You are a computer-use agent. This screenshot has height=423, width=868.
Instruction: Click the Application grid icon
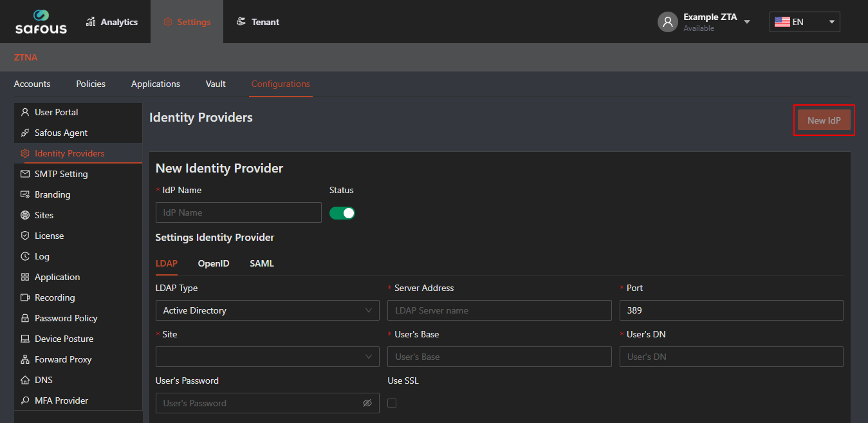pos(25,277)
